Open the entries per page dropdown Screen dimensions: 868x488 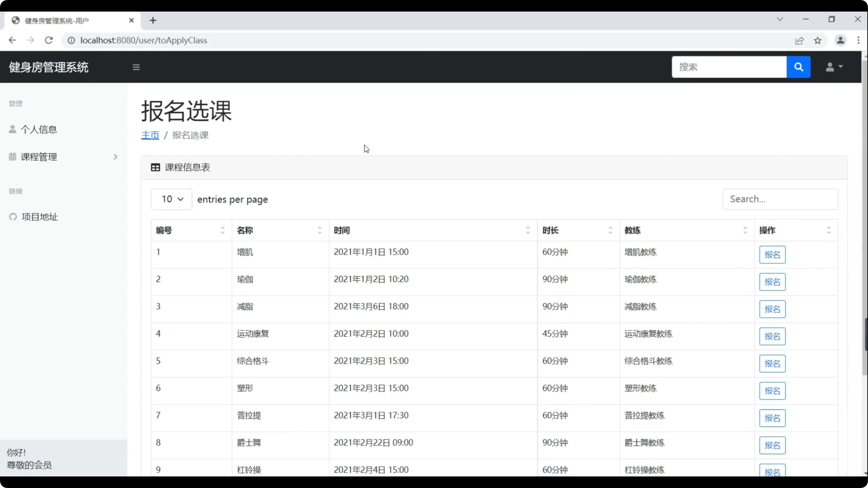(x=171, y=199)
